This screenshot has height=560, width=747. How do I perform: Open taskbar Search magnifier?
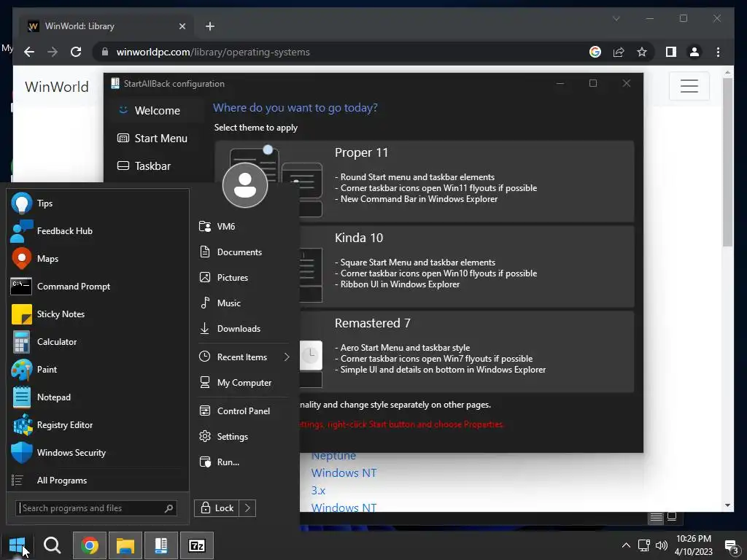point(52,545)
